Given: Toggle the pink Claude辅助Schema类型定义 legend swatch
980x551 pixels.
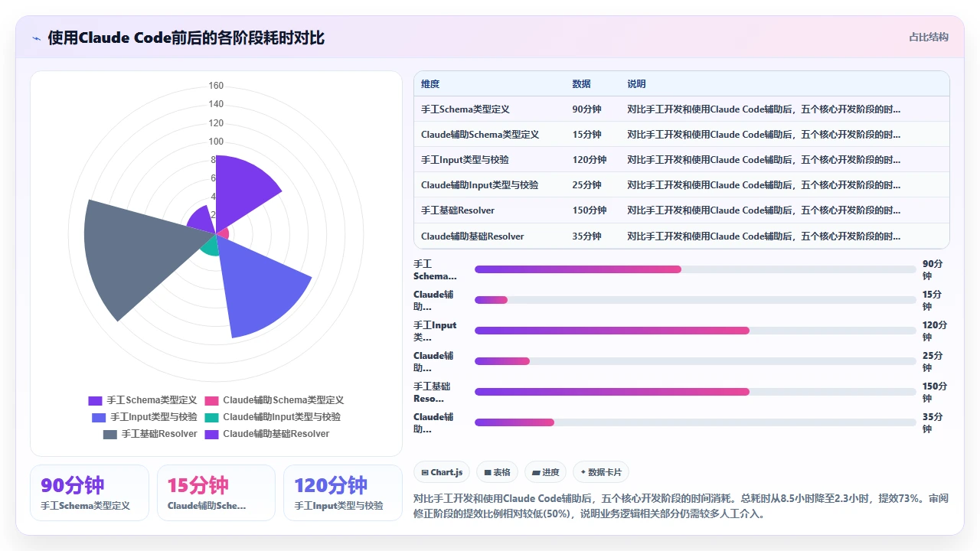Looking at the screenshot, I should point(211,400).
